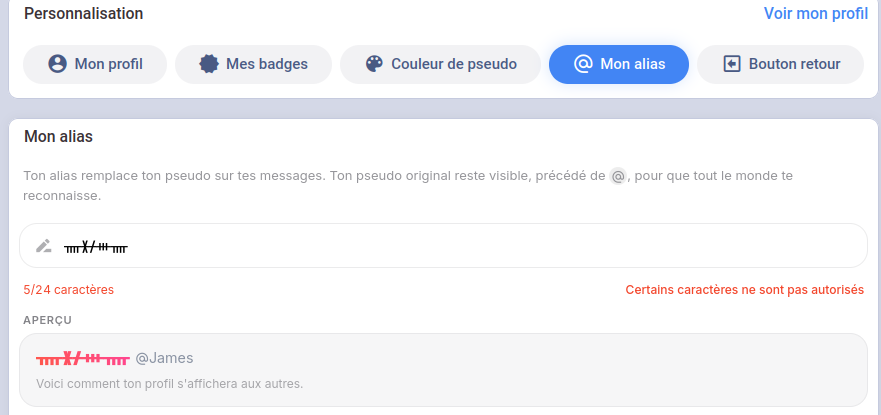The width and height of the screenshot is (881, 415).
Task: Click the @ symbol chip in the description
Action: tap(618, 176)
